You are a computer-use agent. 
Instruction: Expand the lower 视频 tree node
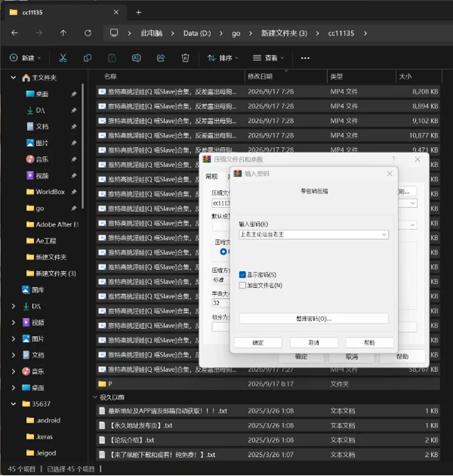point(13,323)
